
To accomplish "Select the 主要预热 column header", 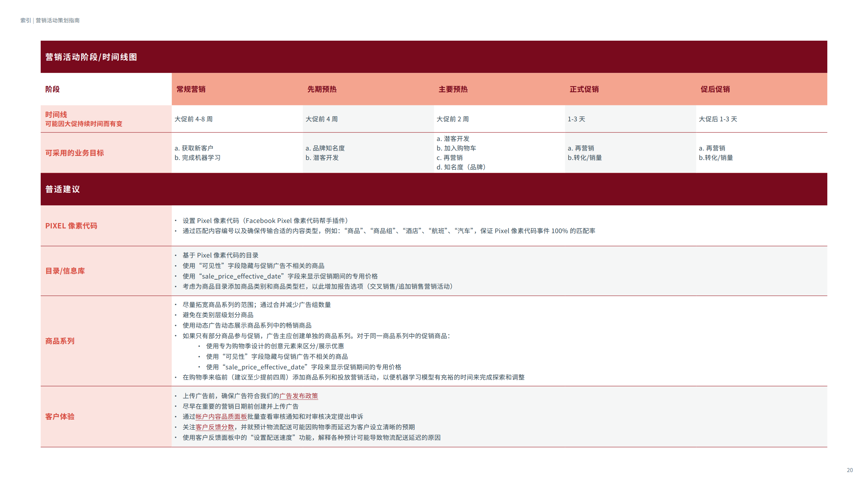I will [x=453, y=89].
